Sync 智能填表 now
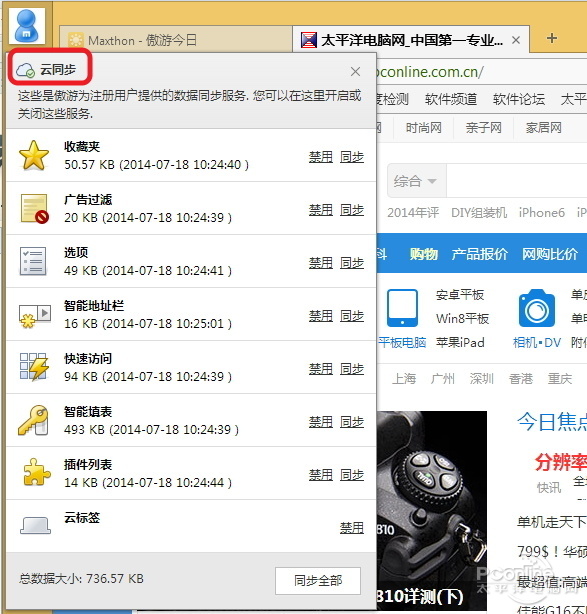 352,422
